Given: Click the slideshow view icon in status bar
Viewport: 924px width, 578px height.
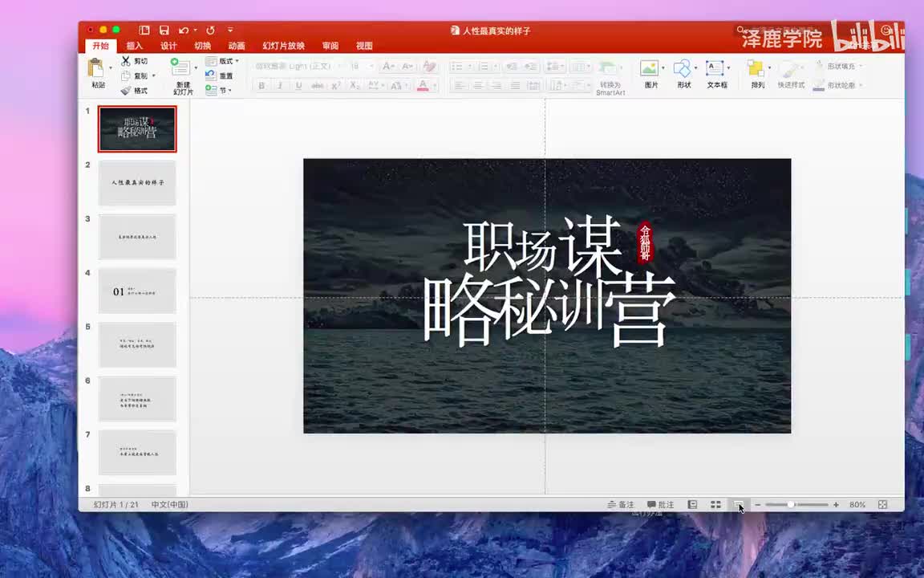Looking at the screenshot, I should (739, 504).
